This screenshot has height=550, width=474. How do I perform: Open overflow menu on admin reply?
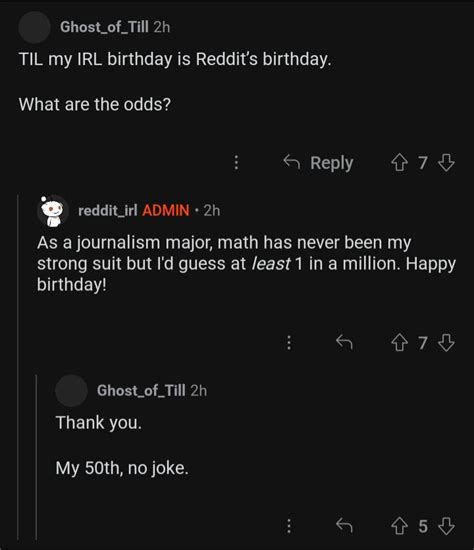289,343
